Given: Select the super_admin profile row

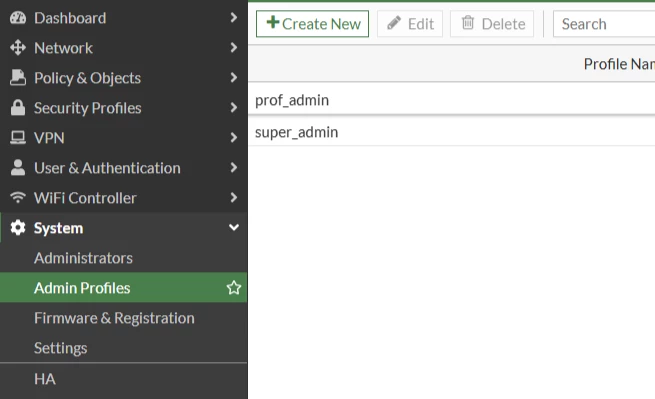Looking at the screenshot, I should click(x=452, y=132).
